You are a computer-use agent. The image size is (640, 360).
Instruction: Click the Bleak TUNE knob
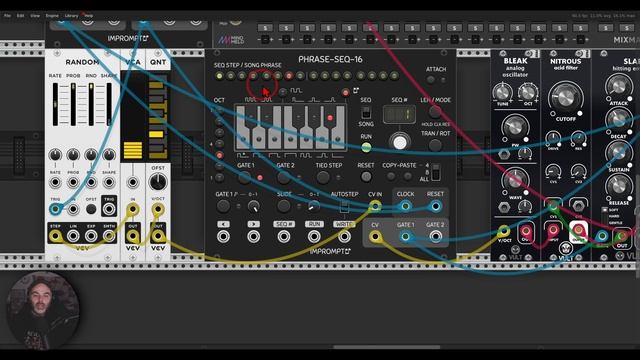pyautogui.click(x=502, y=92)
